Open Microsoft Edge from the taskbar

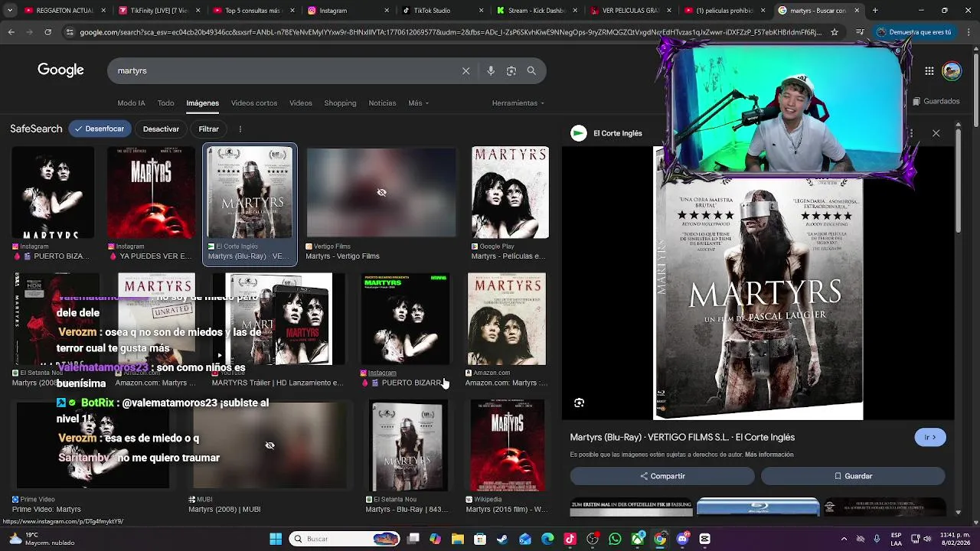click(547, 539)
